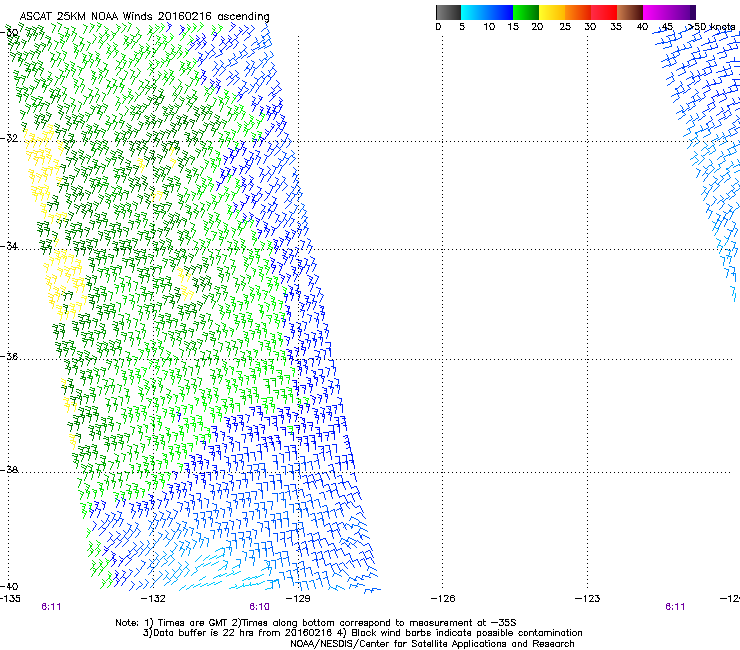Select the red 30–35 knots legend segment
The width and height of the screenshot is (740, 650).
point(604,12)
